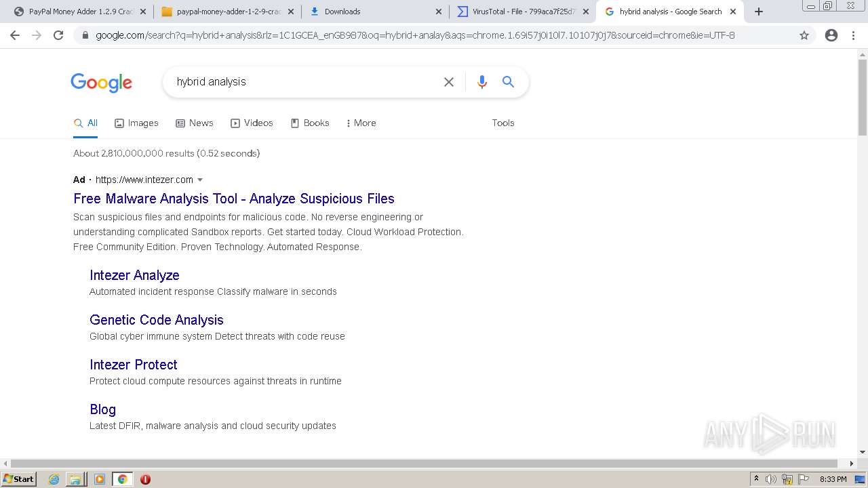Submit search with magnifier icon
868x488 pixels.
click(x=508, y=82)
